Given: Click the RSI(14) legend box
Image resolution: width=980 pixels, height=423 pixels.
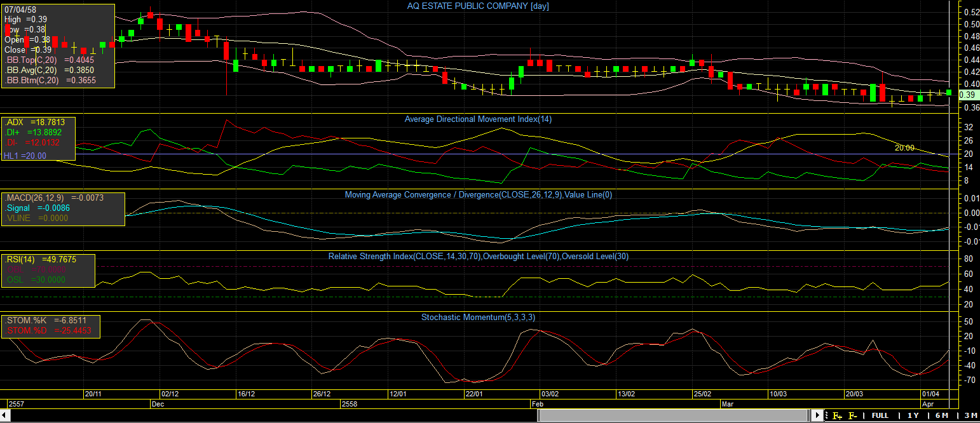Looking at the screenshot, I should (x=48, y=269).
